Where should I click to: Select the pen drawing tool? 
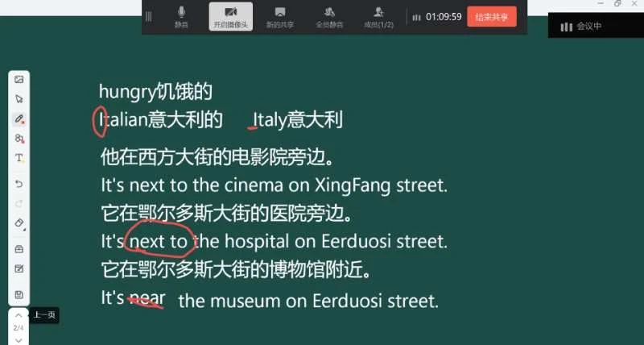pyautogui.click(x=19, y=118)
